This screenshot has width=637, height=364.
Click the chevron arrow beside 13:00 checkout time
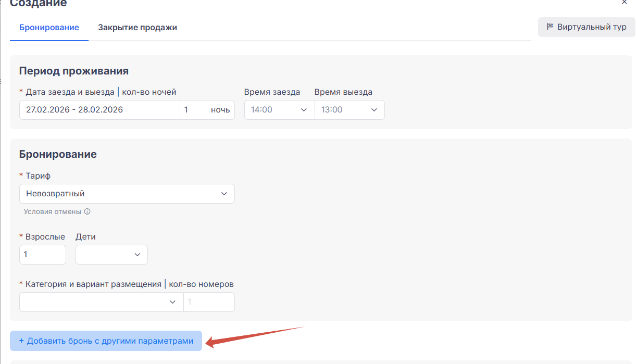coord(374,110)
